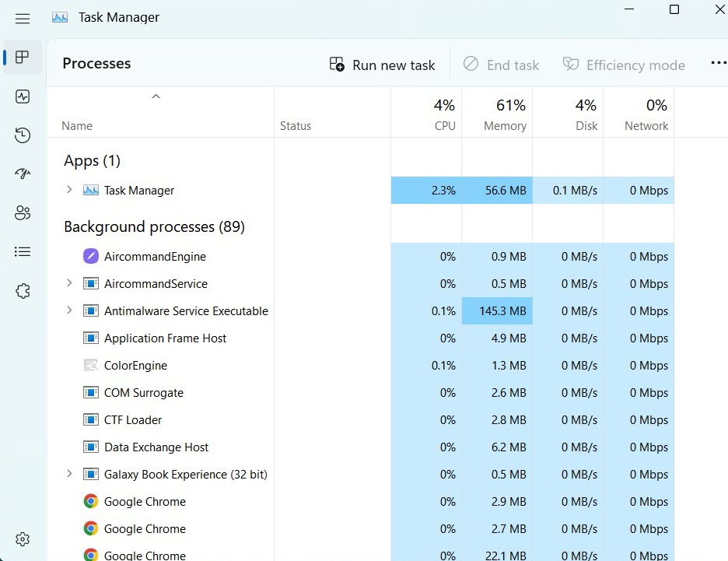Select the AircommandEngine process row
This screenshot has height=561, width=728.
click(360, 256)
